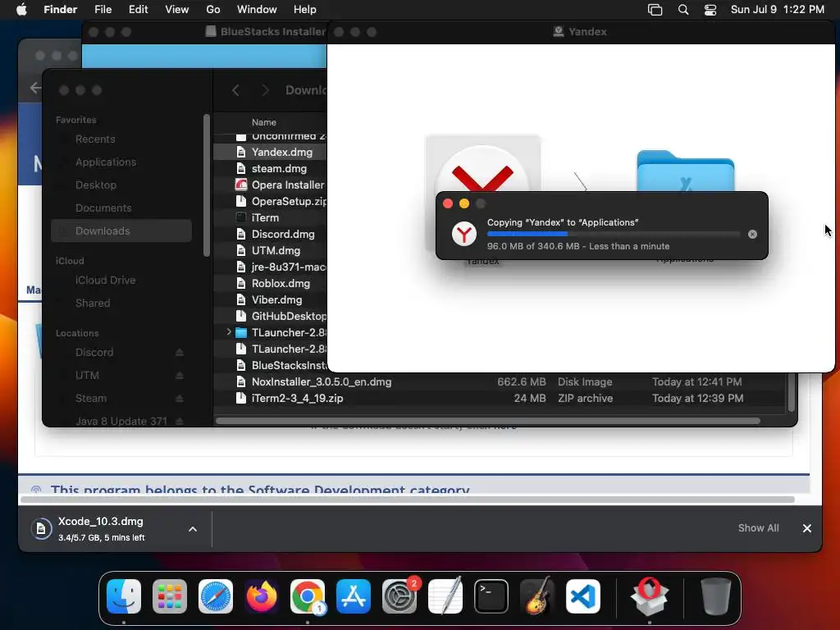Image resolution: width=840 pixels, height=630 pixels.
Task: Click Show All downloads
Action: (x=758, y=528)
